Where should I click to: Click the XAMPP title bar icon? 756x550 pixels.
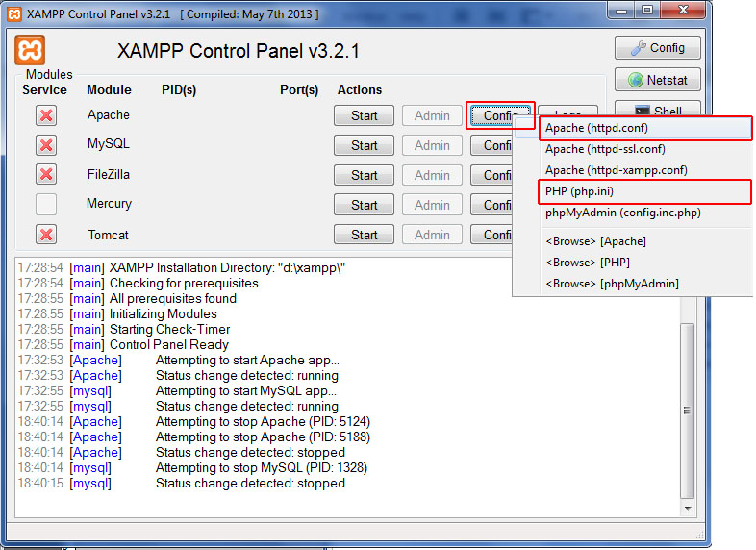(14, 14)
